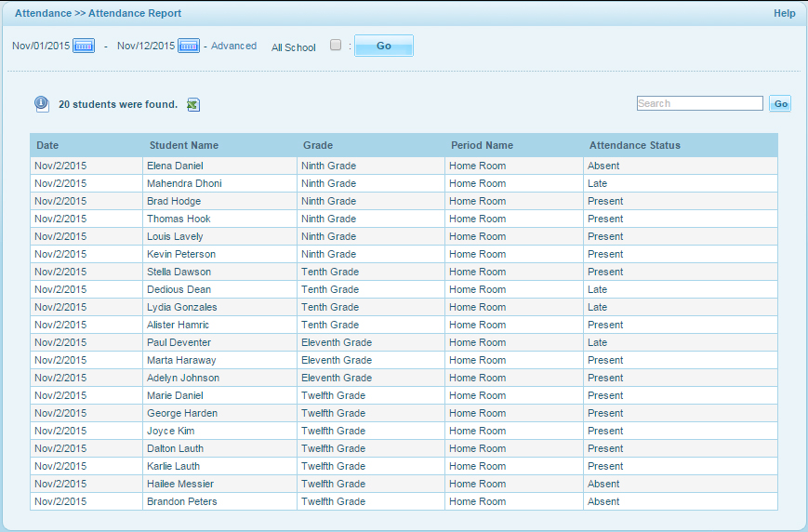Open the end date calendar picker
808x532 pixels.
[189, 47]
